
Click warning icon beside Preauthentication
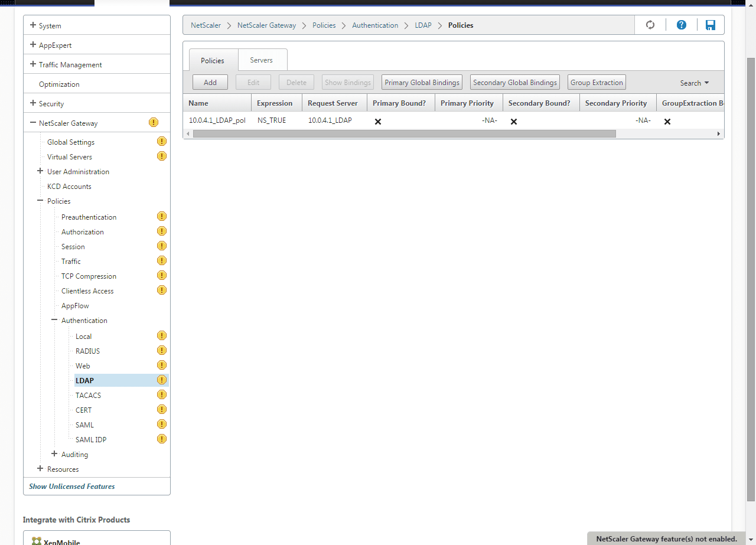[162, 217]
